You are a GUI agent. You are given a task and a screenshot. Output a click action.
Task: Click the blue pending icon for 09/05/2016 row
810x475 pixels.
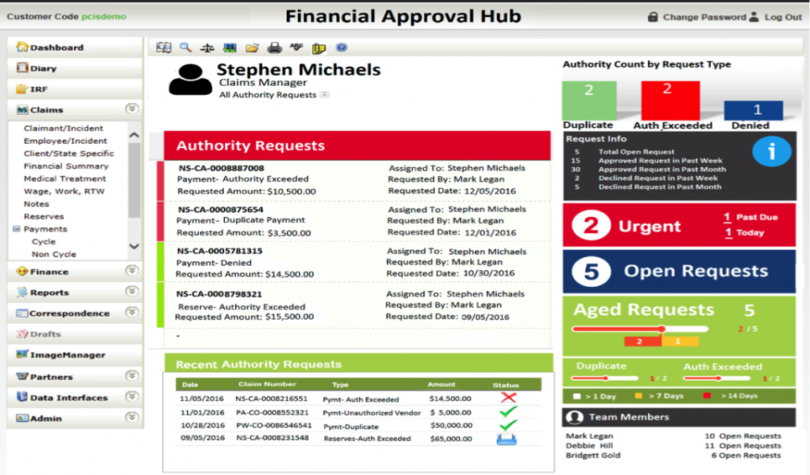point(506,439)
